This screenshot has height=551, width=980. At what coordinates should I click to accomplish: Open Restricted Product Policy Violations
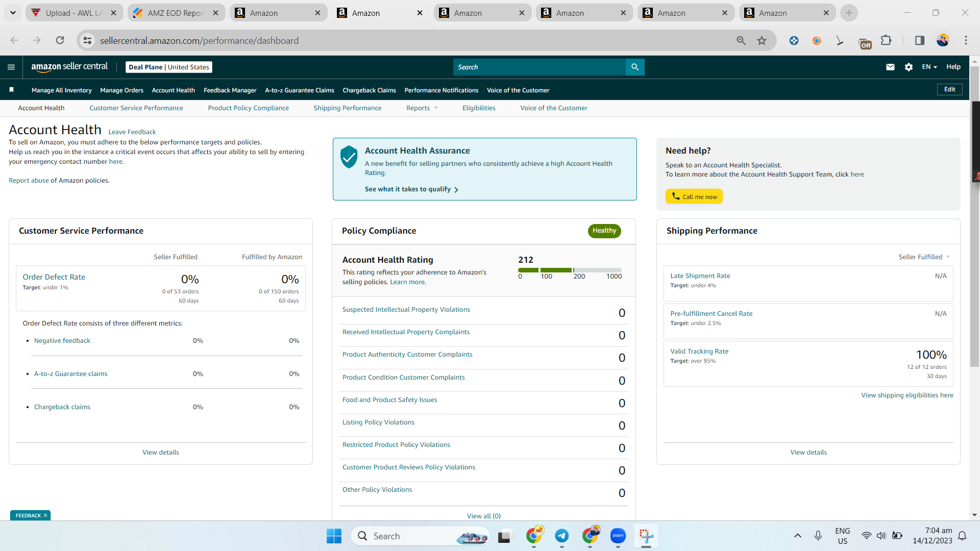click(397, 444)
